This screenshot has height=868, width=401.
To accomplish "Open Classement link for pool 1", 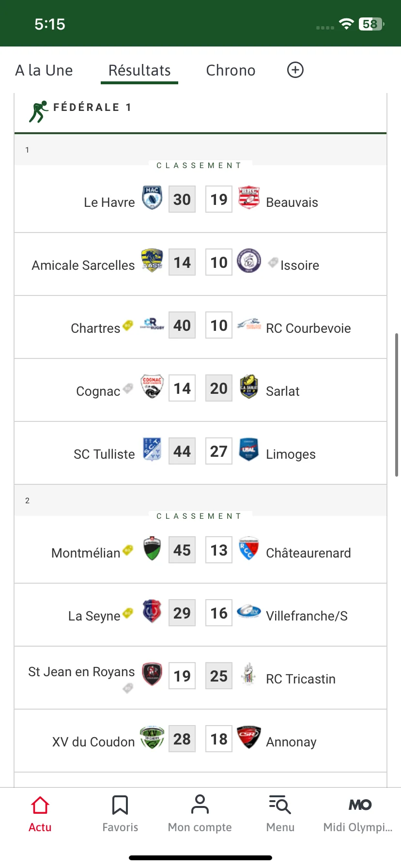I will point(199,166).
